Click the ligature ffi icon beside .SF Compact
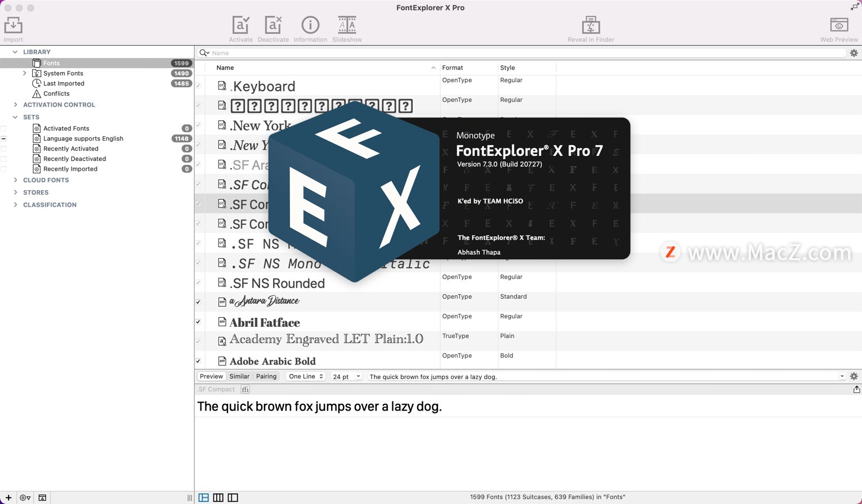Viewport: 862px width, 504px height. pyautogui.click(x=245, y=389)
